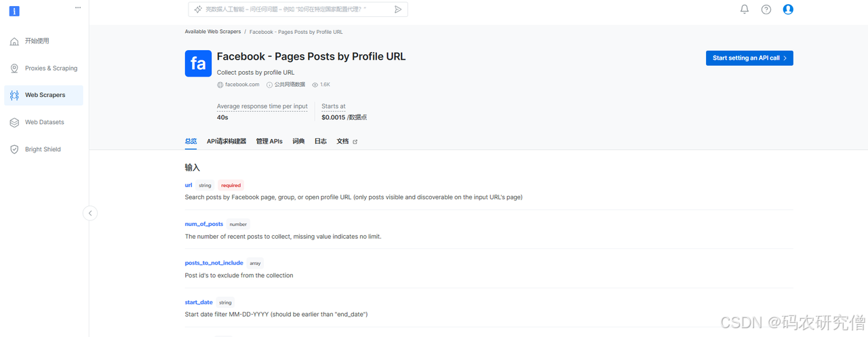Switch to the API请求构建器 tab
Image resolution: width=868 pixels, height=337 pixels.
(226, 141)
